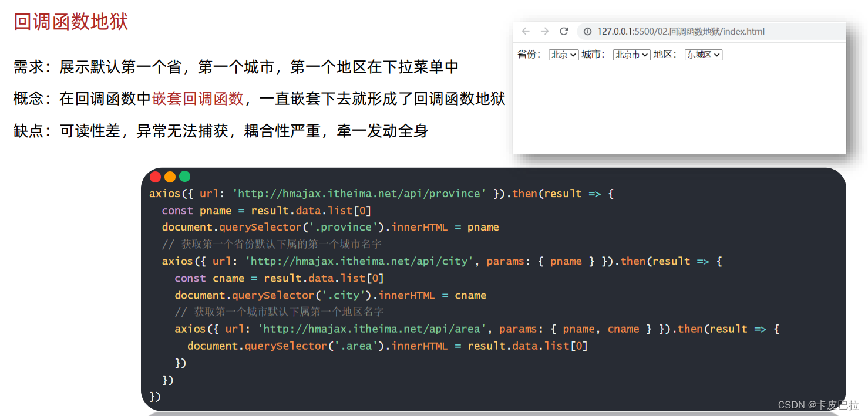
Task: Click the city API URL string
Action: click(x=359, y=262)
